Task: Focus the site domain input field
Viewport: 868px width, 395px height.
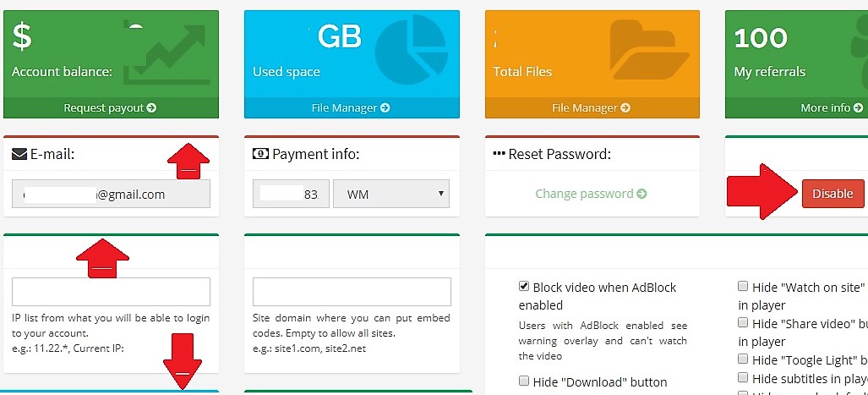Action: (352, 292)
